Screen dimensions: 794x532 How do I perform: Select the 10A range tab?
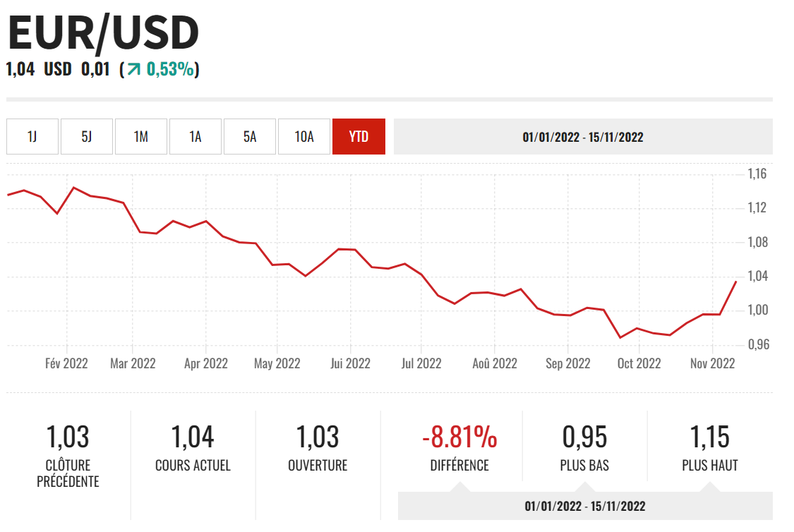pyautogui.click(x=304, y=136)
